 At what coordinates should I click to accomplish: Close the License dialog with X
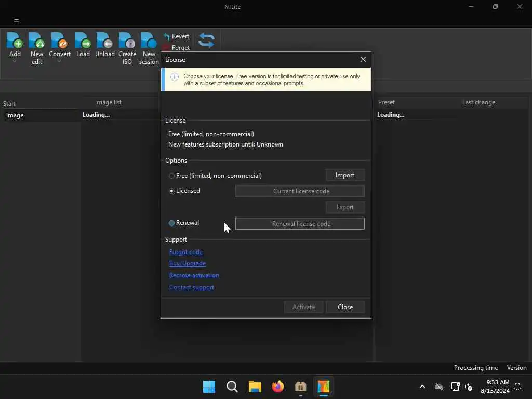point(363,59)
